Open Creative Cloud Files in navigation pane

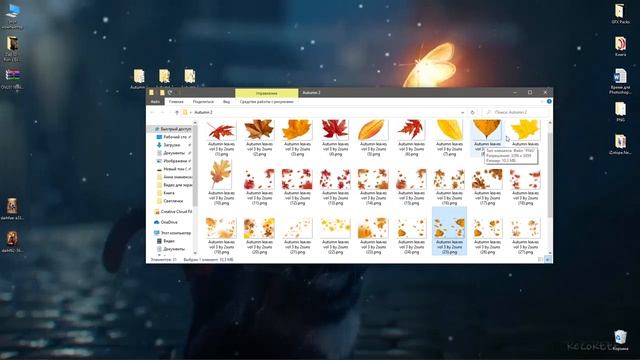coord(173,212)
